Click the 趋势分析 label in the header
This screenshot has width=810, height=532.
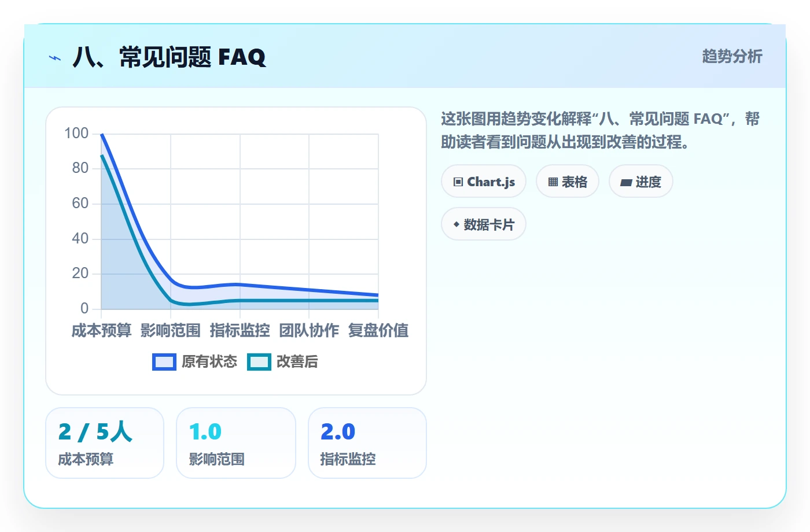[732, 56]
